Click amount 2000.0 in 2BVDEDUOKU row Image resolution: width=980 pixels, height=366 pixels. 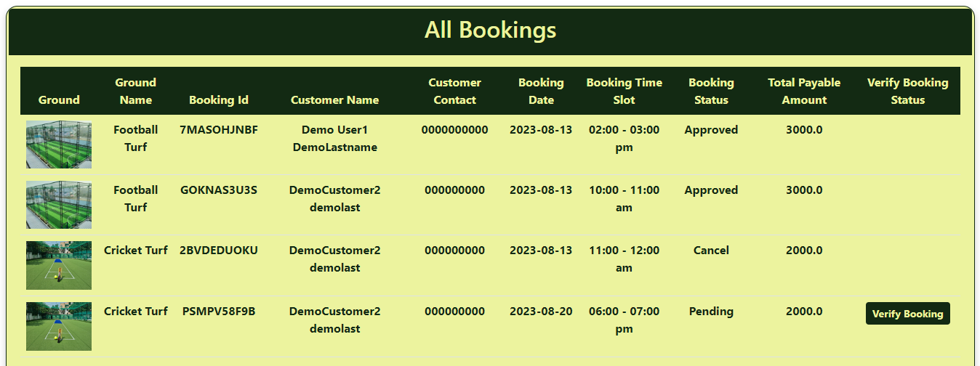(x=804, y=251)
